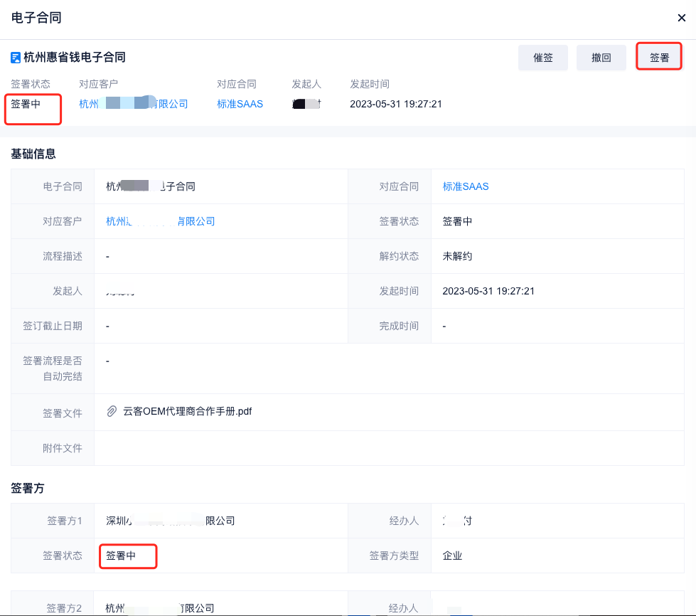Click the contract icon beside 杭州惠省钱电子合同
This screenshot has height=616, width=696.
tap(16, 58)
